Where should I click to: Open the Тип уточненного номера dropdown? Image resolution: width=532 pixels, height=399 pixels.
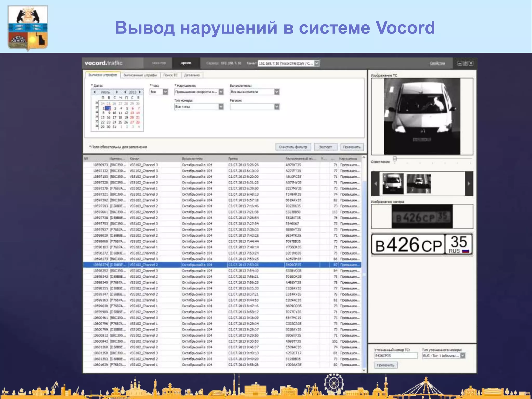pyautogui.click(x=463, y=356)
